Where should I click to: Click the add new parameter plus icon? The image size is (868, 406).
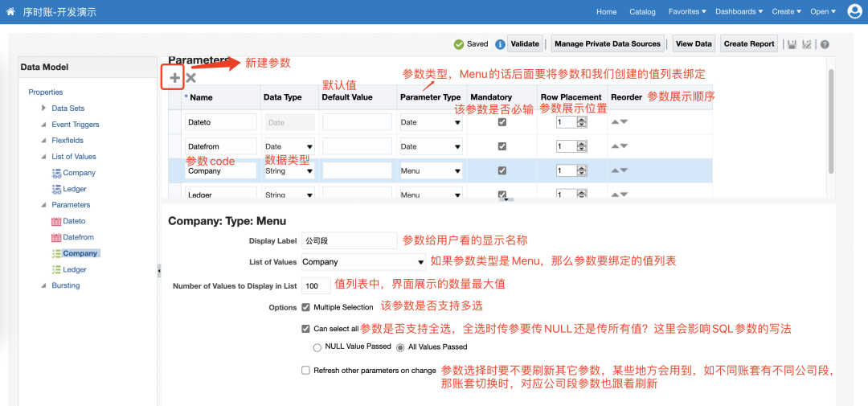[x=174, y=78]
